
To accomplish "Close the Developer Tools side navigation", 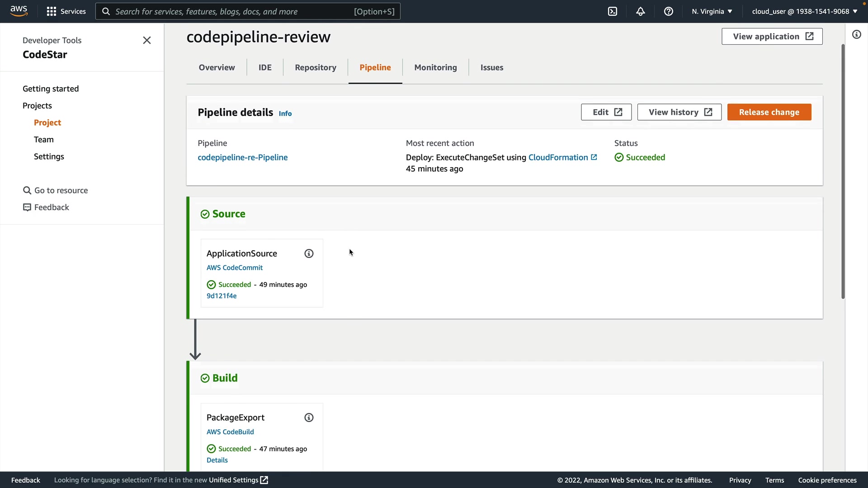I will click(x=147, y=40).
